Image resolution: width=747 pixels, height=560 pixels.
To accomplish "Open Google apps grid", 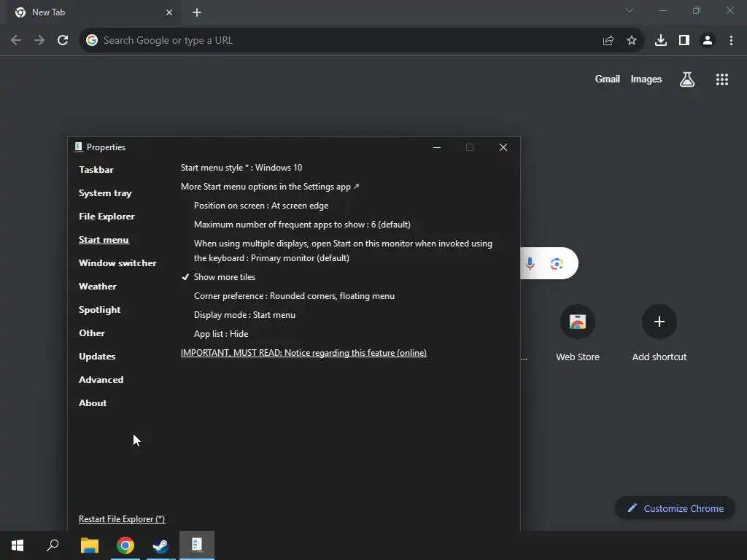I will coord(721,79).
